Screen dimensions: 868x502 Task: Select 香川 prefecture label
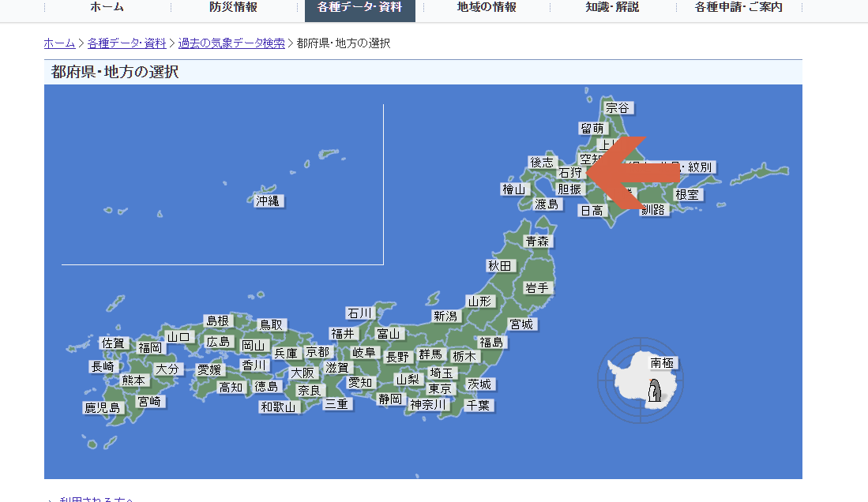(254, 366)
